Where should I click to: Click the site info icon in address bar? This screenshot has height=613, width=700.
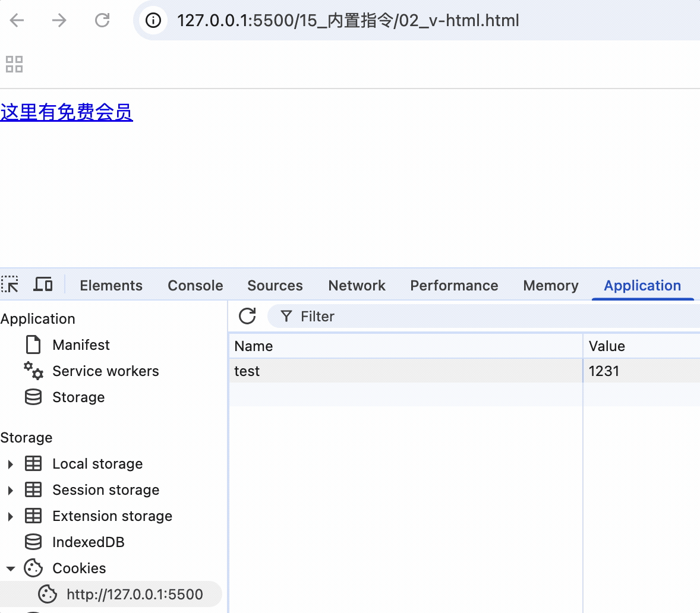click(x=153, y=21)
